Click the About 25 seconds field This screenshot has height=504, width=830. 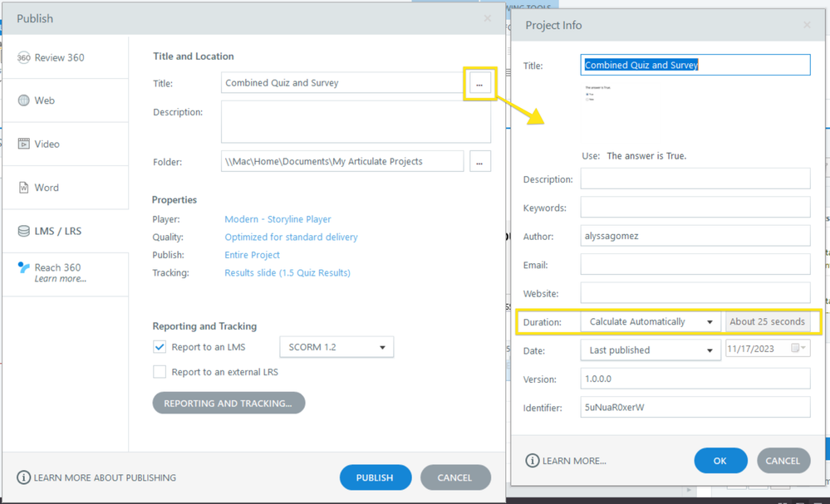click(768, 321)
